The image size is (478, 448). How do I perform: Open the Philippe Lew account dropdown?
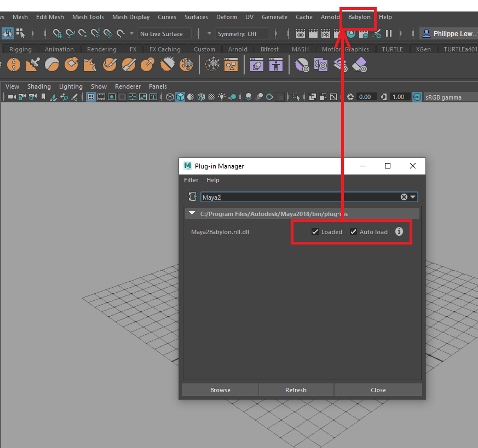pyautogui.click(x=448, y=34)
